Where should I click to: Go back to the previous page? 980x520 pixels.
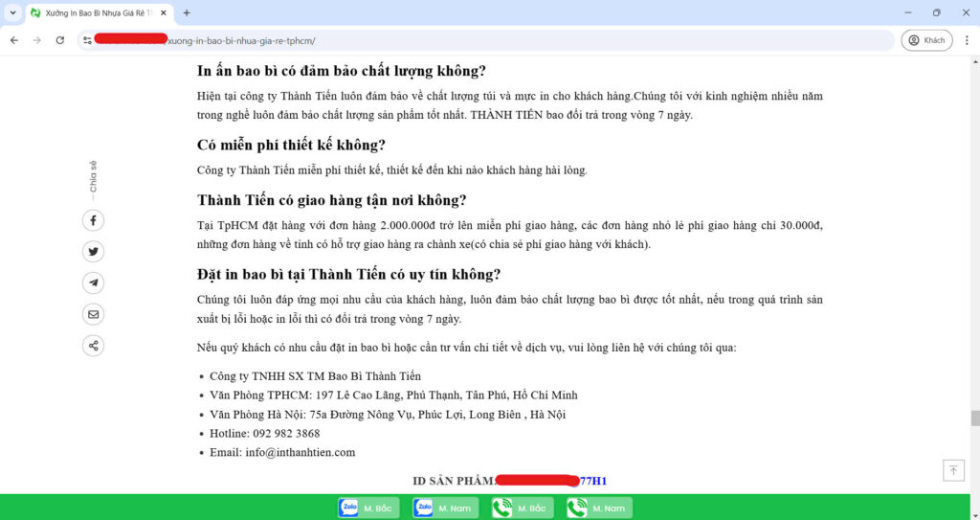[x=14, y=40]
